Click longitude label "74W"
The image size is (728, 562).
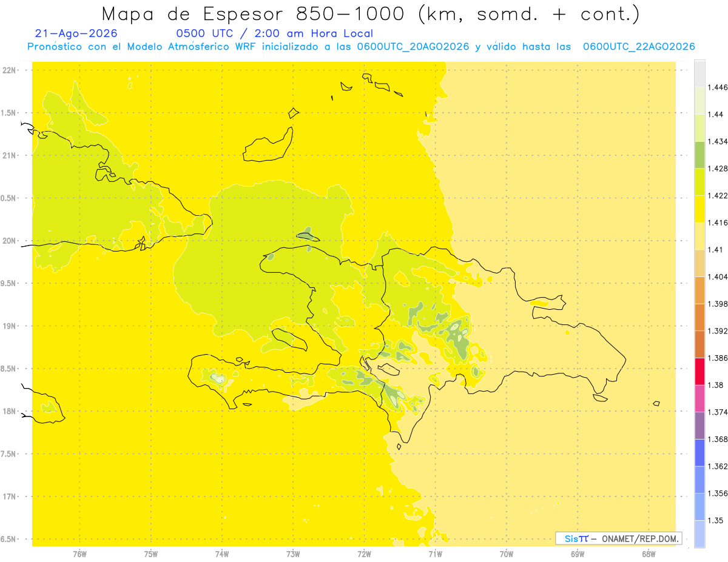[x=222, y=554]
